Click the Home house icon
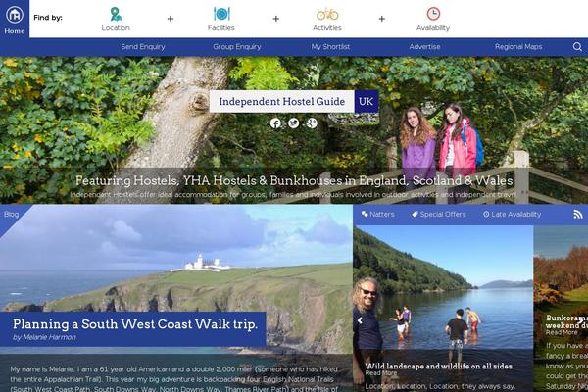This screenshot has width=588, height=392. point(15,15)
